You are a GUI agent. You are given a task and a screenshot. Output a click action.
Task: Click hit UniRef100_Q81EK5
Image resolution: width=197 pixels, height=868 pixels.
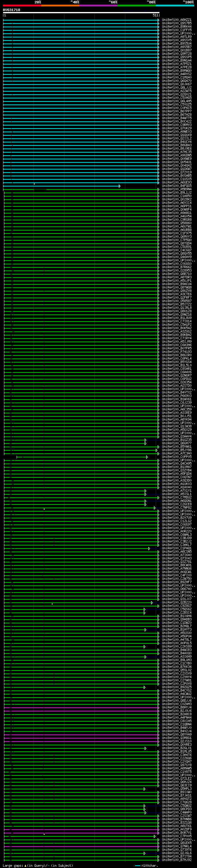[176, 843]
